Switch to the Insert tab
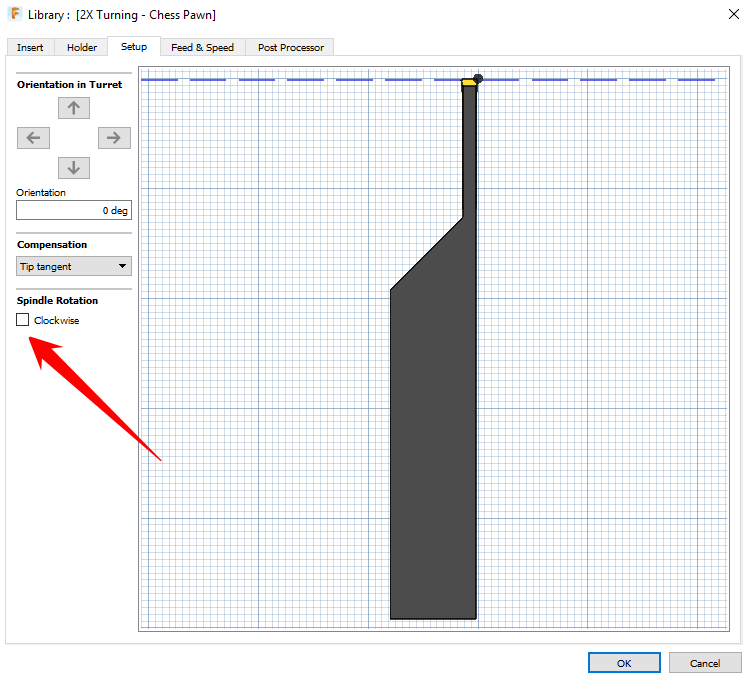Viewport: 748px width, 678px height. tap(30, 47)
